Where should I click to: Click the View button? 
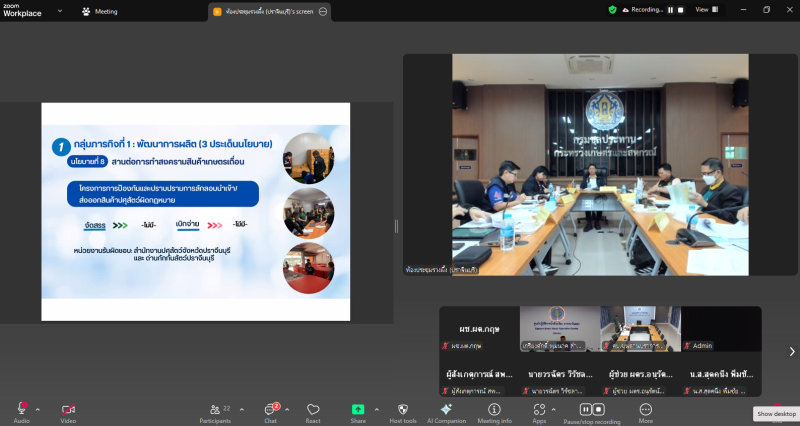tap(705, 9)
